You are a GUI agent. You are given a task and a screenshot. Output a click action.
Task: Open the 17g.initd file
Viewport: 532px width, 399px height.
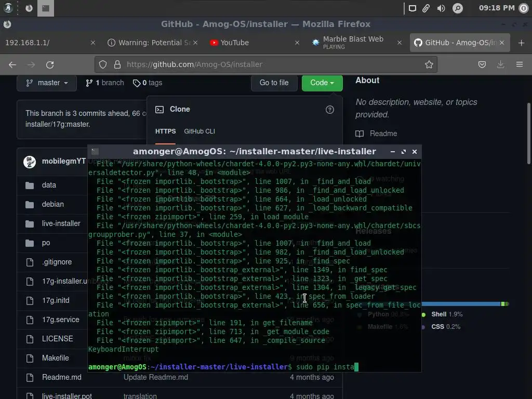coord(56,300)
